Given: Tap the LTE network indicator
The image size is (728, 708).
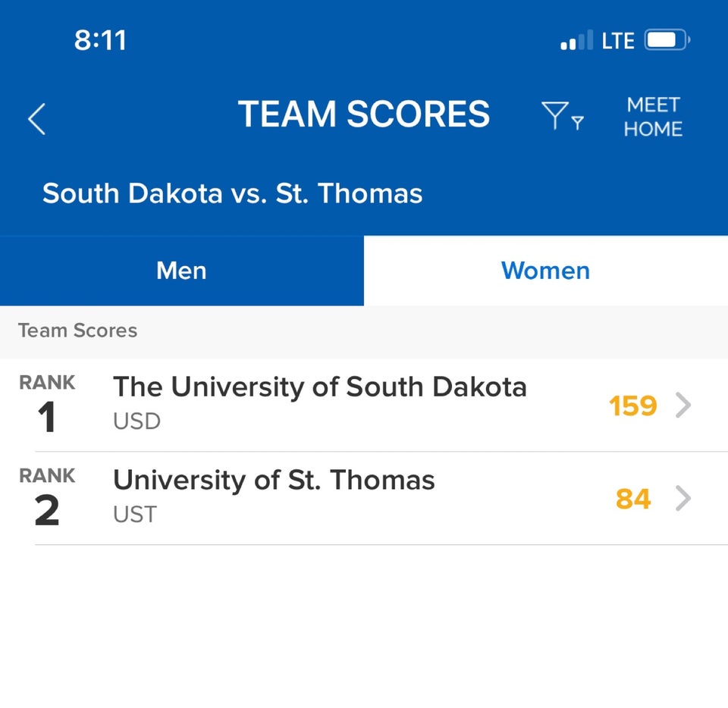Looking at the screenshot, I should click(x=618, y=41).
